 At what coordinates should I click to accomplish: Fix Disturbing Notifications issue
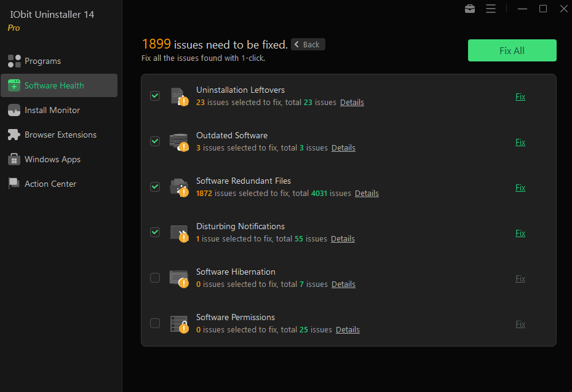(x=520, y=233)
